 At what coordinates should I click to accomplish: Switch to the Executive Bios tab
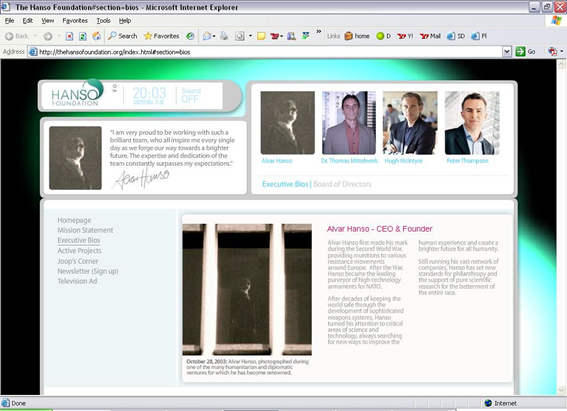[285, 184]
